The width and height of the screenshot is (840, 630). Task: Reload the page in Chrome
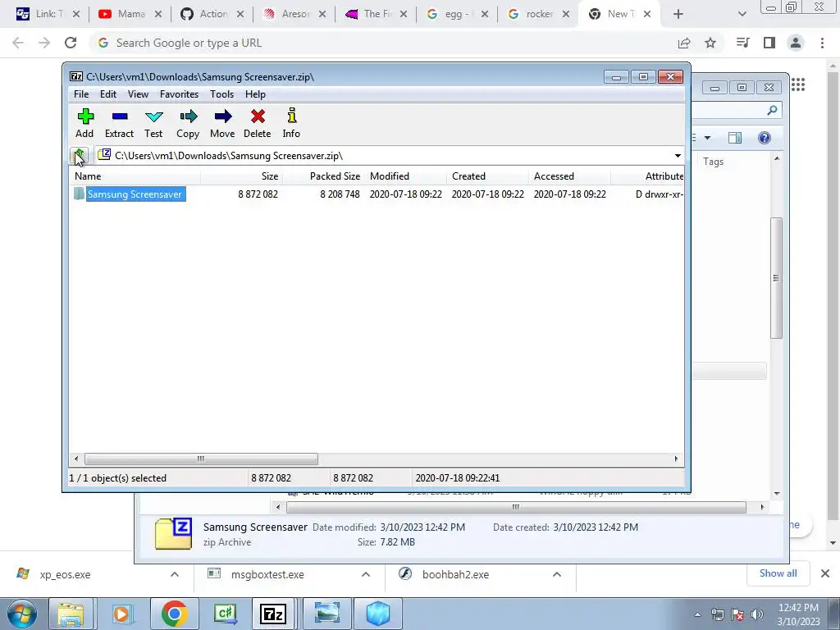[71, 43]
